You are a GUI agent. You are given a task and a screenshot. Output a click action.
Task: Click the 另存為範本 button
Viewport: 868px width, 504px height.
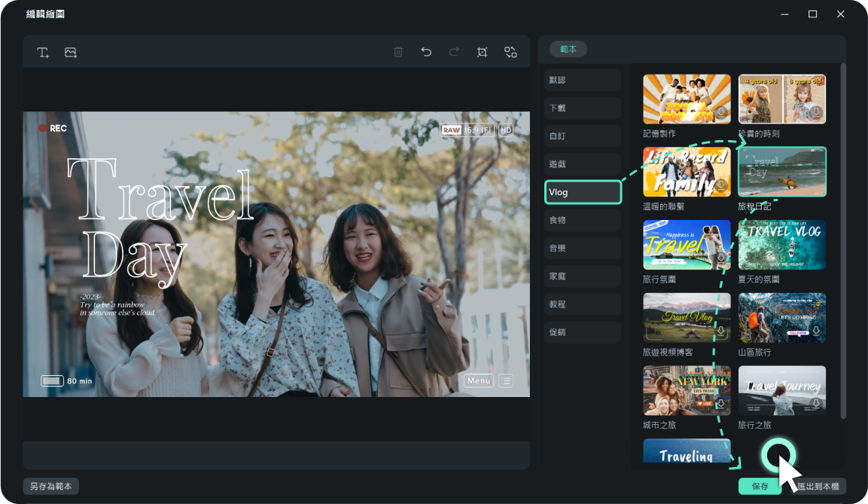[x=51, y=486]
